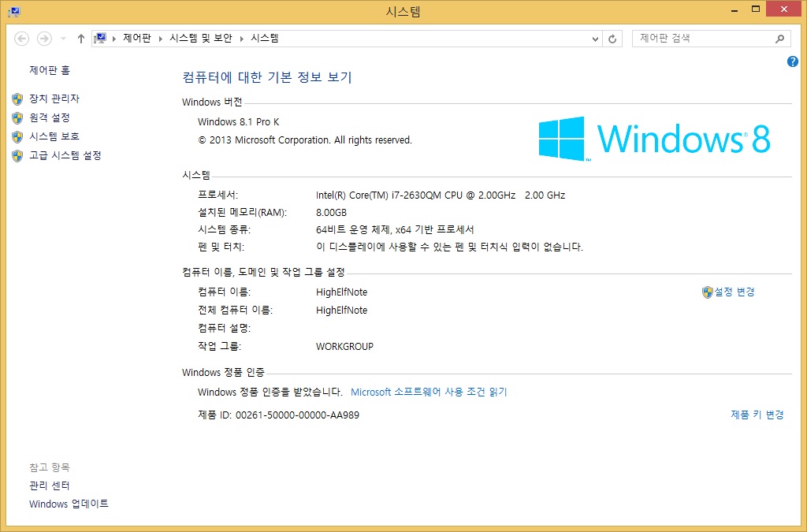
Task: Go up one level with up arrow
Action: coord(81,39)
